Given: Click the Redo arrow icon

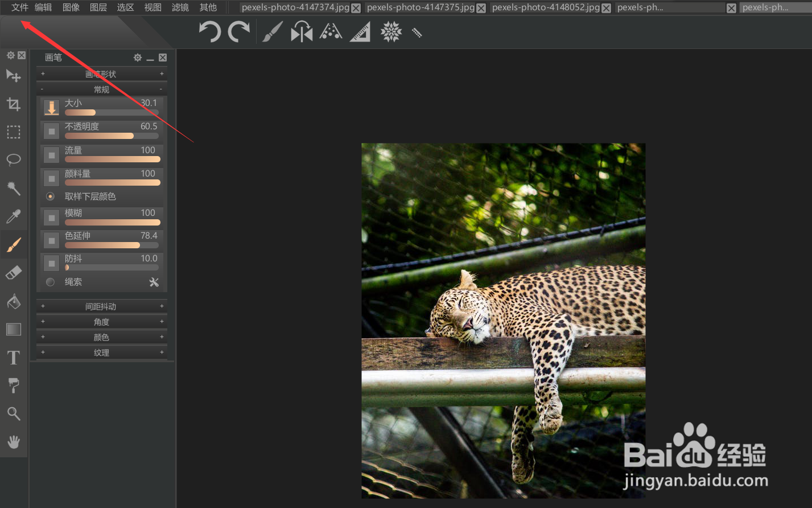Looking at the screenshot, I should (x=239, y=32).
